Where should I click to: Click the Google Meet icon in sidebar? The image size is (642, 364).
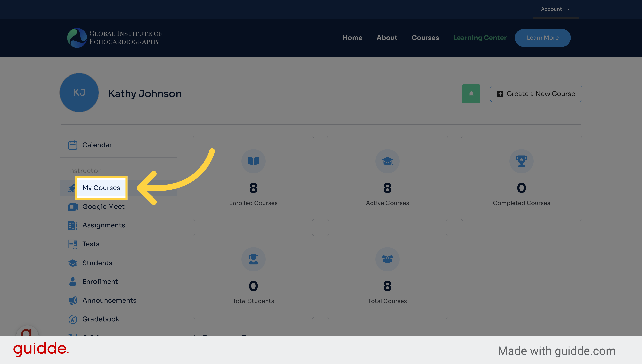[72, 206]
